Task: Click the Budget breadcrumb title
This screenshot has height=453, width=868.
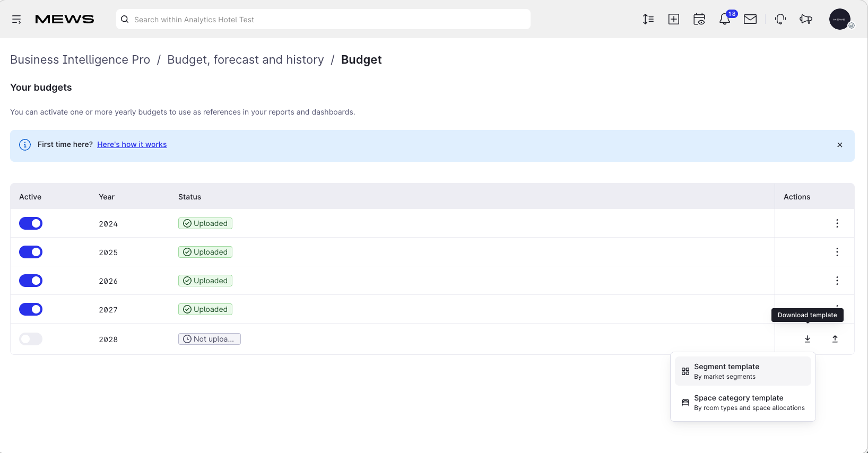Action: point(361,59)
